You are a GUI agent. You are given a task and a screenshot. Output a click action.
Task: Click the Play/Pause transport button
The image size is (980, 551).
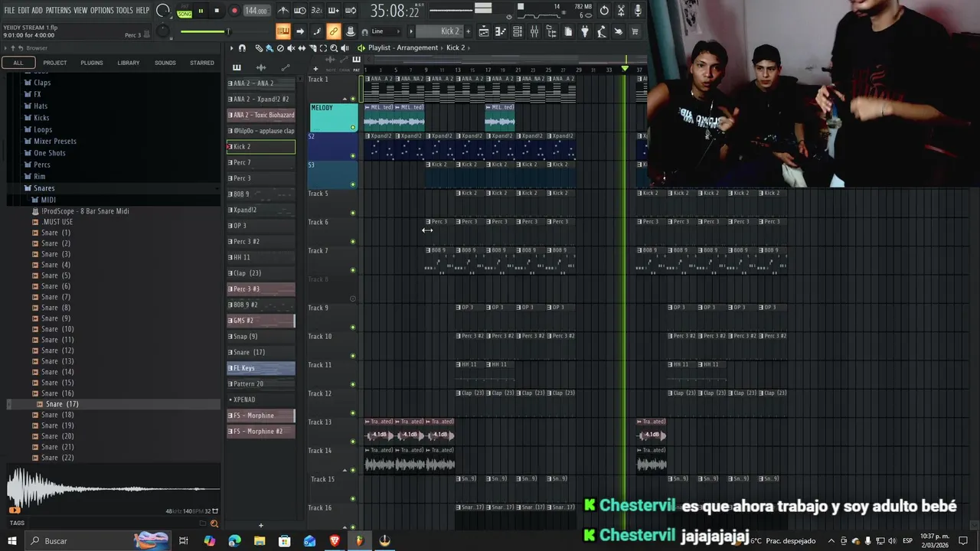click(201, 11)
